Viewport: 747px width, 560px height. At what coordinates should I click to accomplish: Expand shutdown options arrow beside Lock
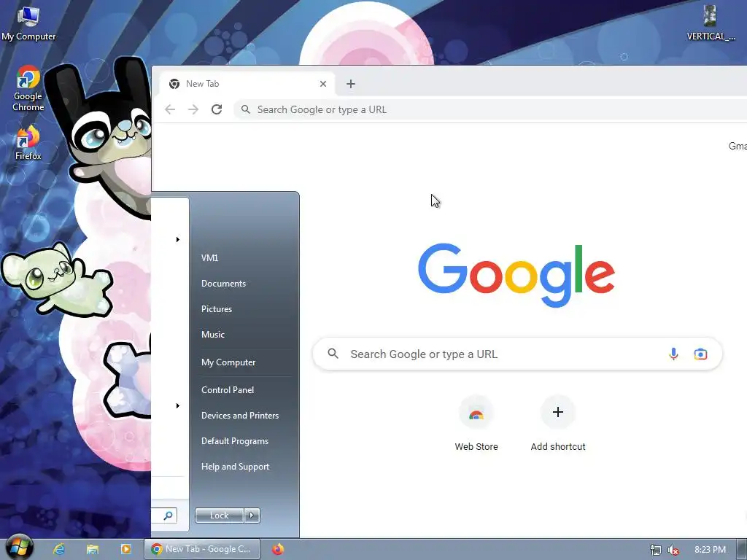click(x=252, y=516)
